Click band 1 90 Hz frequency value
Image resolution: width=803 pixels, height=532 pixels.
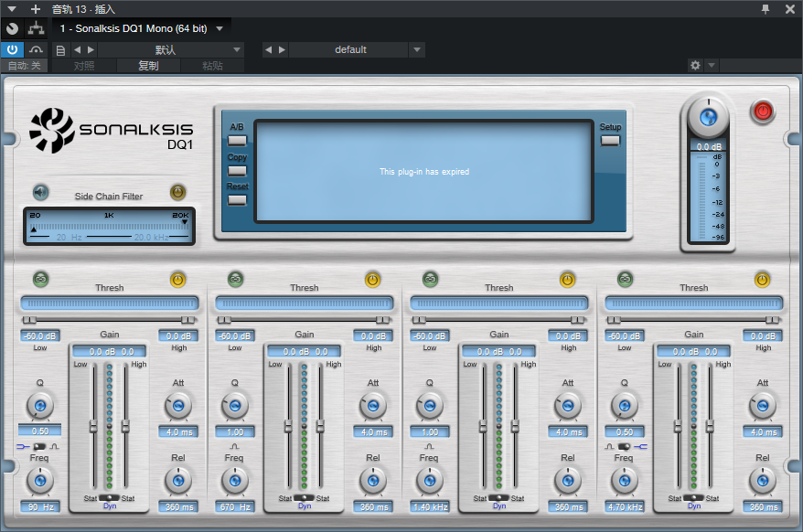[x=40, y=507]
